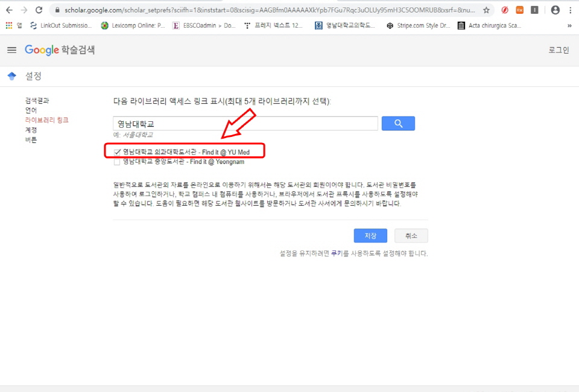Select 버튼 settings section
The image size is (579, 392).
pos(31,139)
